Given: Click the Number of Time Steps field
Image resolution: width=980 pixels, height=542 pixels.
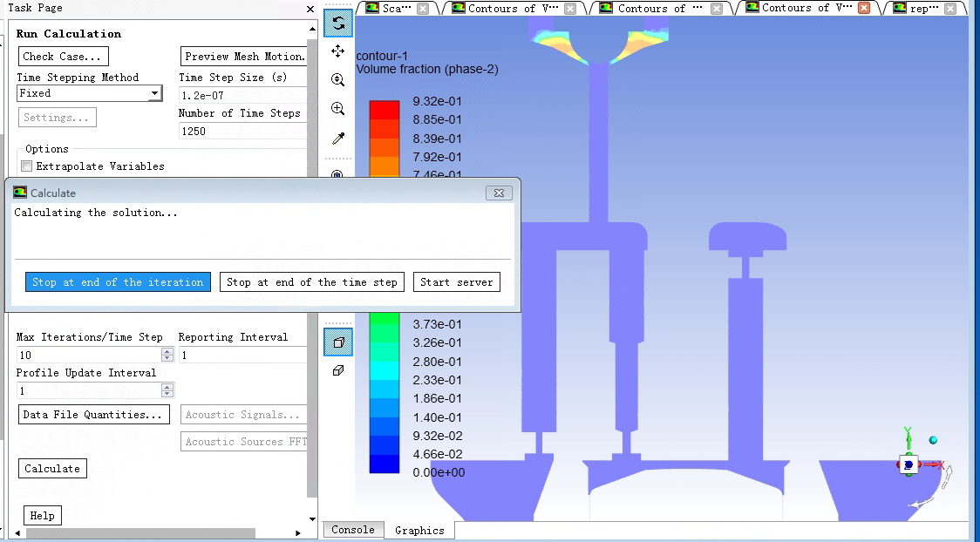Looking at the screenshot, I should click(x=242, y=131).
